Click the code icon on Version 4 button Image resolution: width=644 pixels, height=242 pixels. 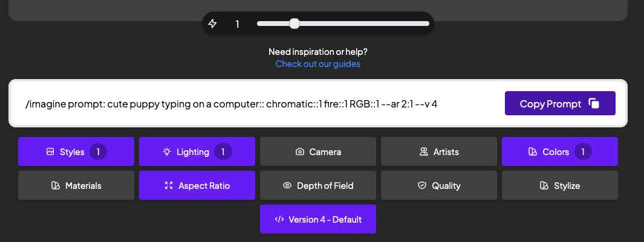[x=279, y=220]
